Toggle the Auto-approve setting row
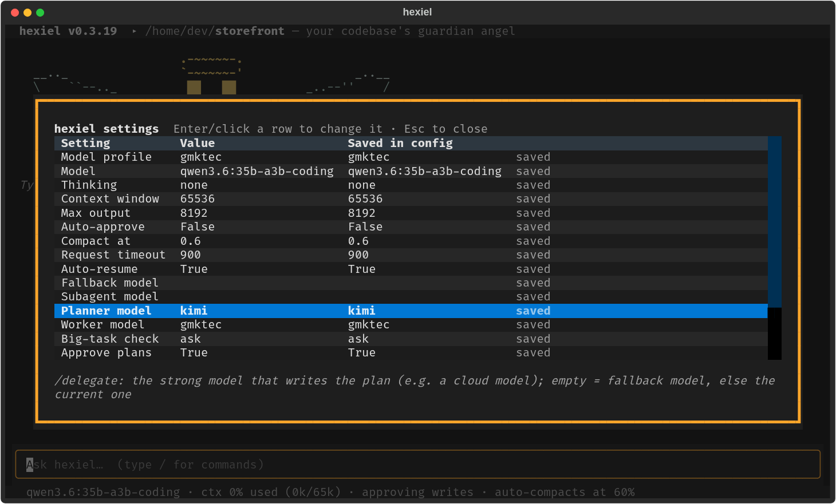 point(411,227)
